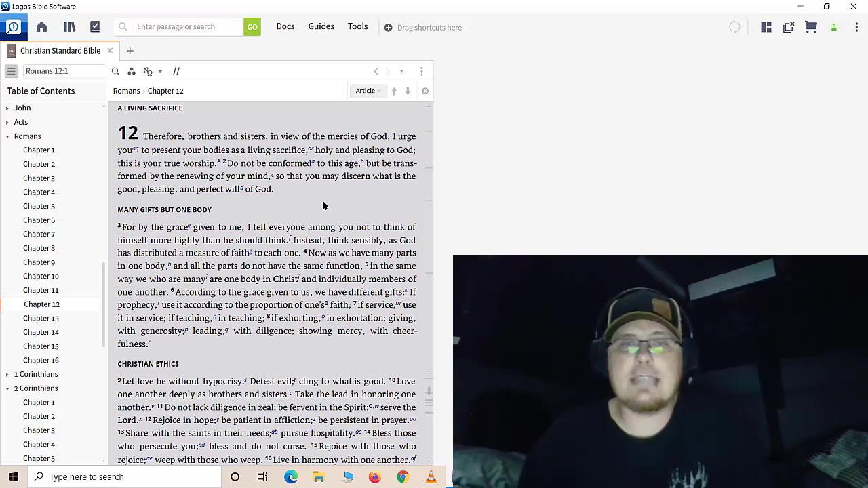Close the Christian Standard Bible tab
Viewport: 868px width, 488px height.
pyautogui.click(x=110, y=51)
